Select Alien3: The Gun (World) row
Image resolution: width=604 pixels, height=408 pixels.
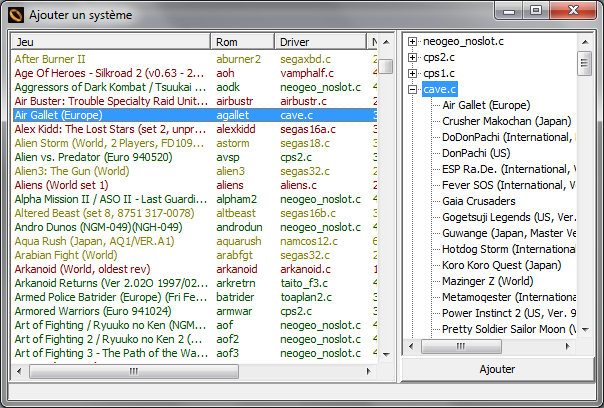pos(195,171)
